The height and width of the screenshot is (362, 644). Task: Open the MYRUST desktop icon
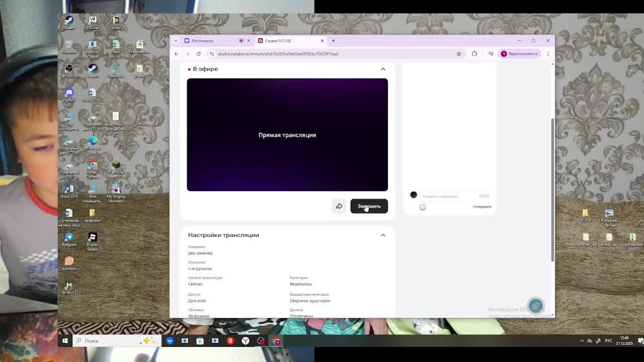pyautogui.click(x=69, y=288)
